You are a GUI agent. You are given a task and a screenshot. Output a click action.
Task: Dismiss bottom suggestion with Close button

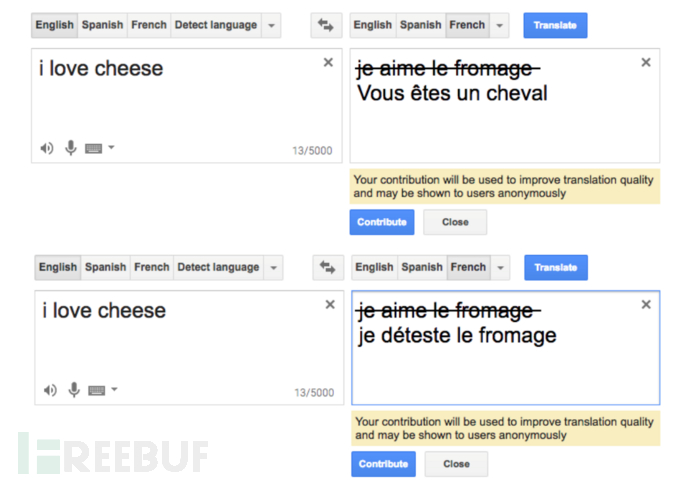[456, 464]
